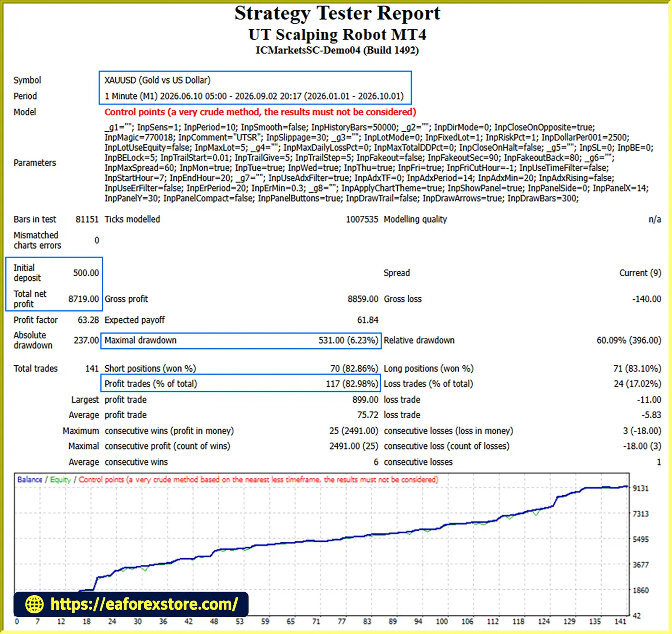Select the Maximal drawdown value "531.00 (6.23%)"
Viewport: 672px width, 634px height.
[x=348, y=340]
